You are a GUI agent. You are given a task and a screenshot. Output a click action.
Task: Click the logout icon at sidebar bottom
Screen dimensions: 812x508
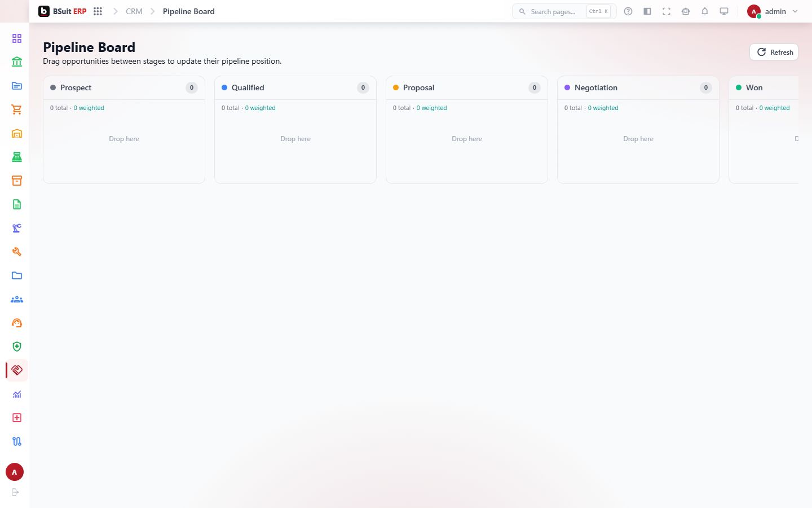tap(15, 492)
